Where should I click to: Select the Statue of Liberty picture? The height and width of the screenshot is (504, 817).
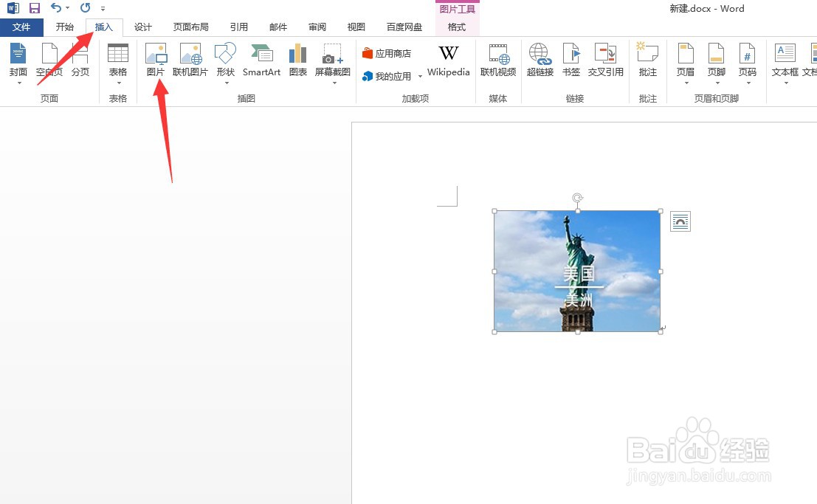[x=577, y=271]
